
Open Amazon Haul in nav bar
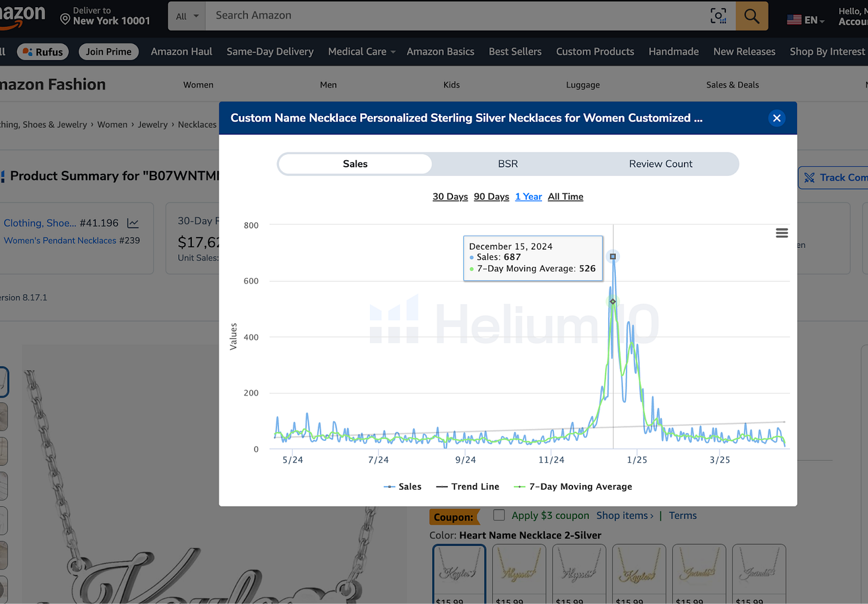(181, 52)
